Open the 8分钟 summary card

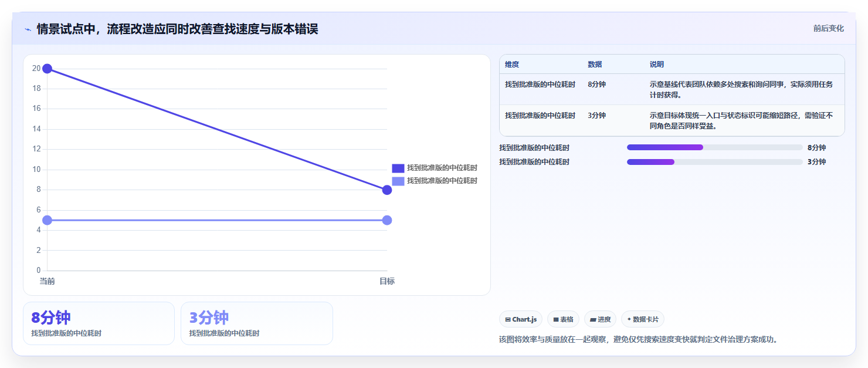[x=99, y=323]
